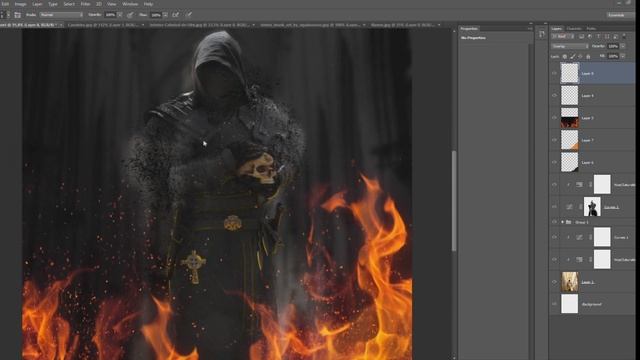
Task: Click Lock position icon
Action: [x=580, y=56]
